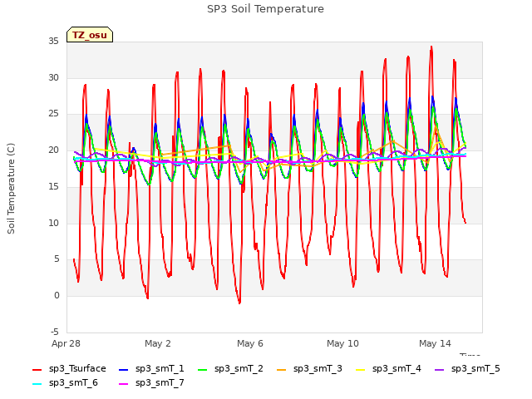The width and height of the screenshot is (532, 399).
Task: Click the May 6 x-axis tick label
Action: (x=250, y=343)
